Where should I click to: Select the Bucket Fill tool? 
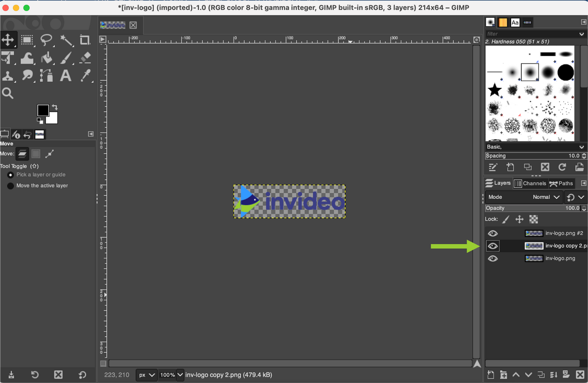point(47,58)
